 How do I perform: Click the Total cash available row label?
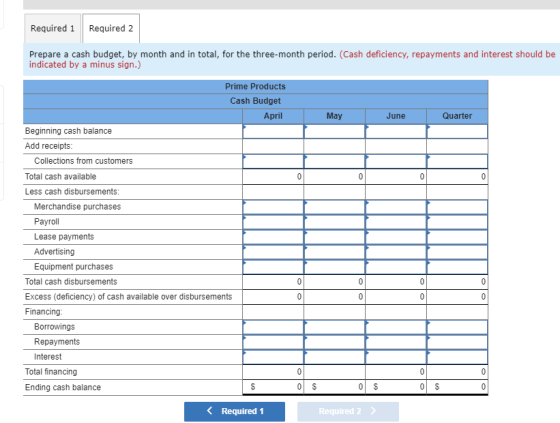coord(61,176)
